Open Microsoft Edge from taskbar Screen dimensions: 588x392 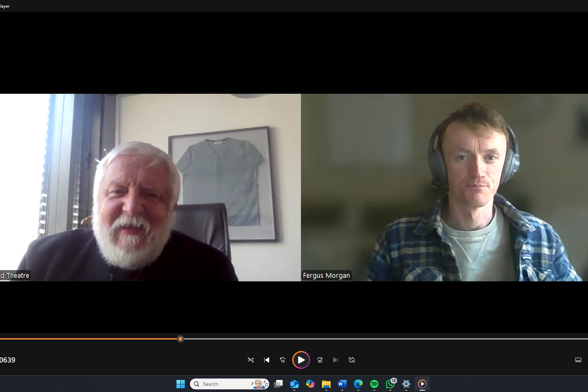pos(358,384)
